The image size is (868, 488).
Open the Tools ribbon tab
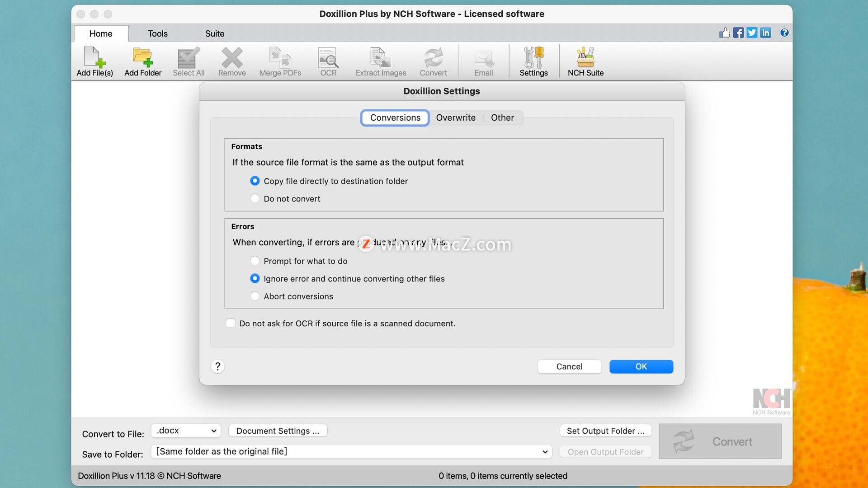[x=158, y=33]
